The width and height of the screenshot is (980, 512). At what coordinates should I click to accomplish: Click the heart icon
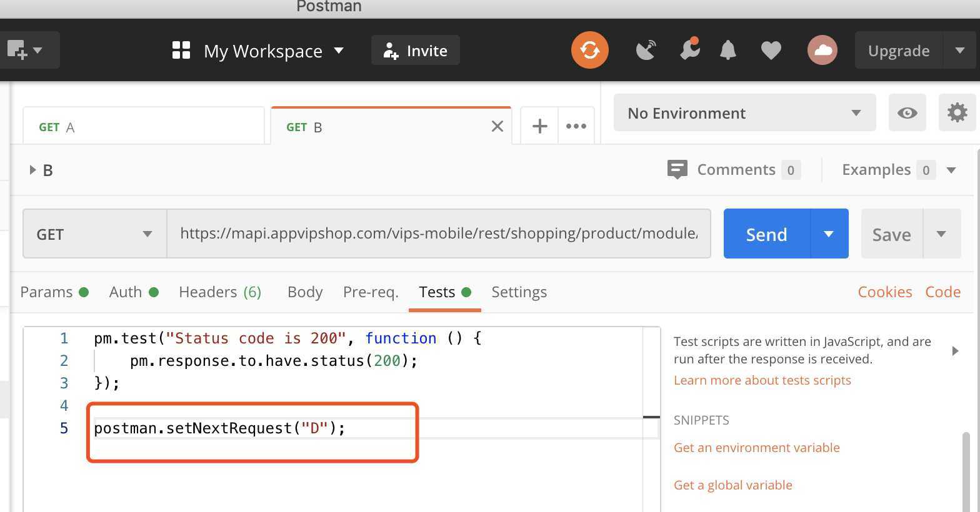coord(771,50)
